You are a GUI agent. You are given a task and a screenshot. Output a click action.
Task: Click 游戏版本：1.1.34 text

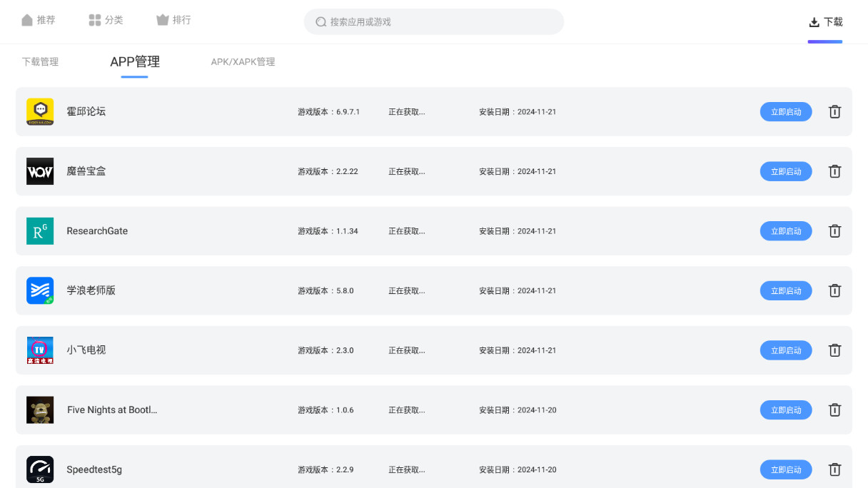click(328, 231)
